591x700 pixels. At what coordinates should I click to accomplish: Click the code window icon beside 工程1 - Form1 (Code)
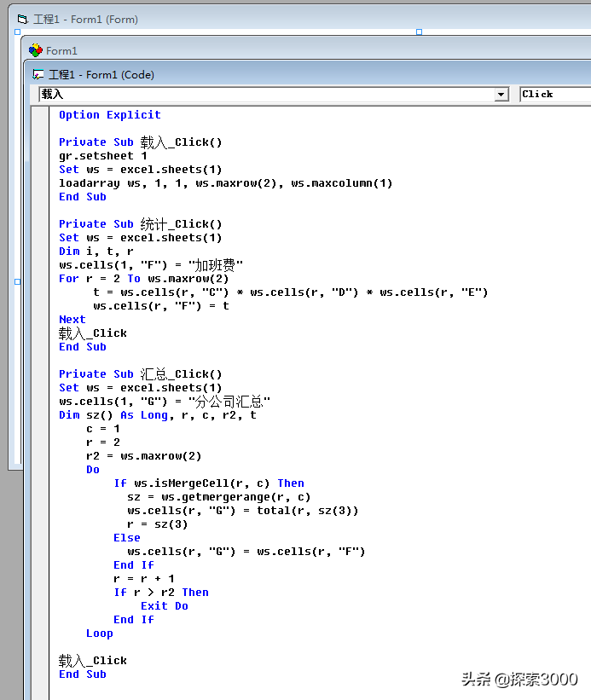pyautogui.click(x=38, y=74)
